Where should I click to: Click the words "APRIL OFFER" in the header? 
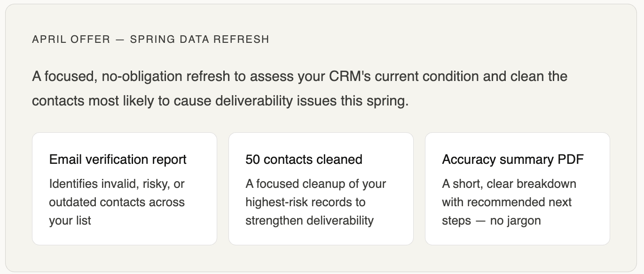coord(71,40)
